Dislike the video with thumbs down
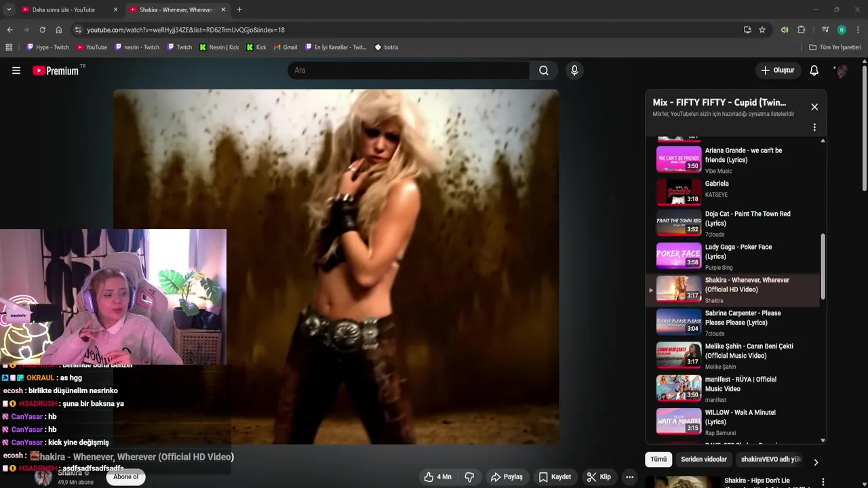This screenshot has height=488, width=868. (x=469, y=477)
